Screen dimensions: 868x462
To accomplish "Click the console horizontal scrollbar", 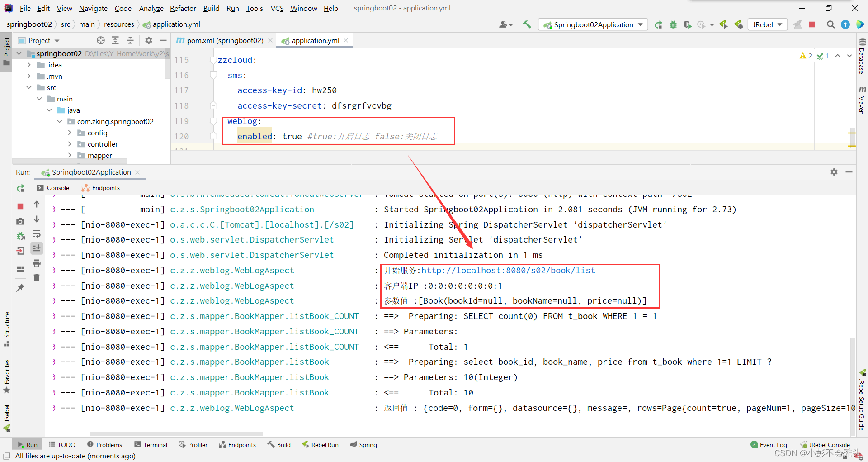I will click(176, 434).
